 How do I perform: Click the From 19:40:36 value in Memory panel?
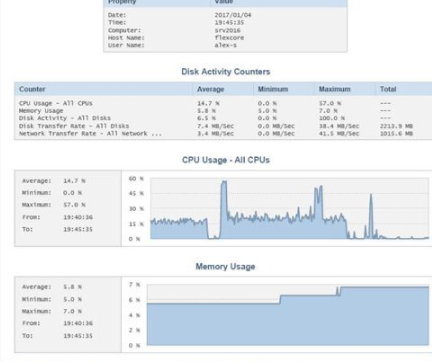click(78, 323)
